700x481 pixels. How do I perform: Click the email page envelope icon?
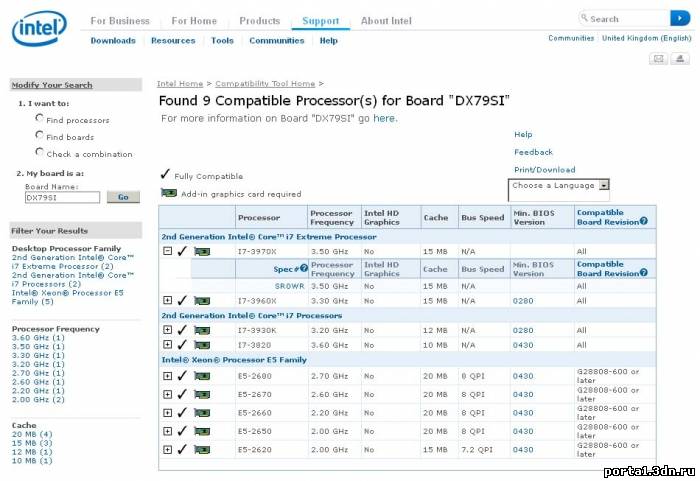pyautogui.click(x=658, y=59)
